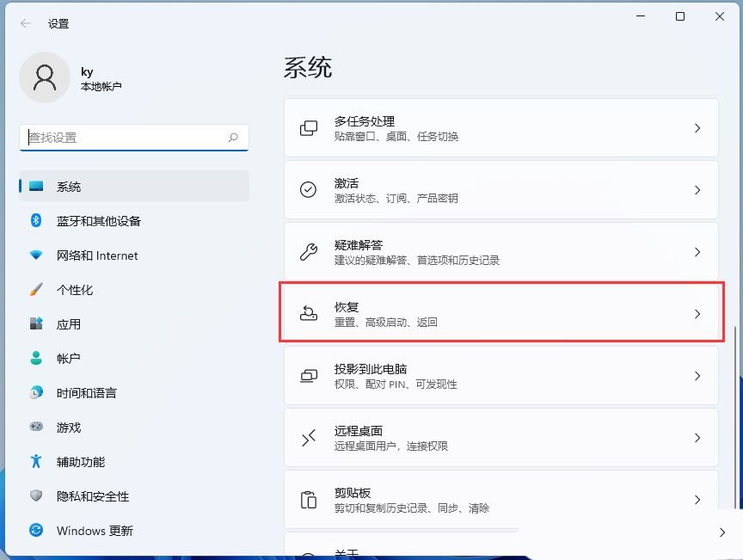Minimize the 设置 window
Image resolution: width=743 pixels, height=560 pixels.
(x=641, y=16)
